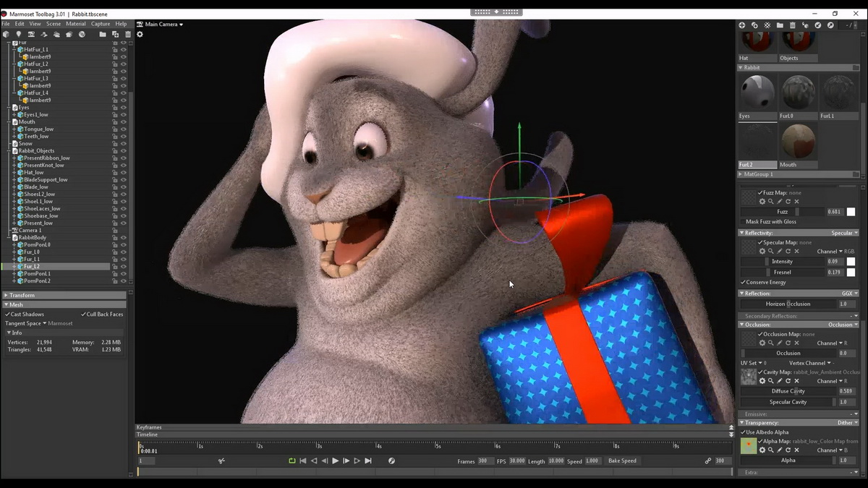Open the Scene menu
This screenshot has height=488, width=868.
(x=54, y=24)
